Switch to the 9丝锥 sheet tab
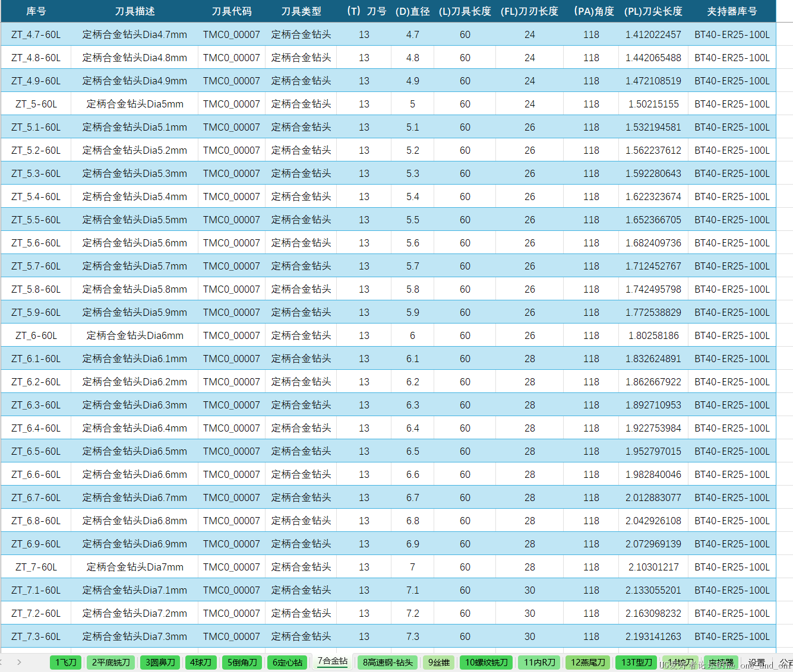The width and height of the screenshot is (793, 672). [x=439, y=663]
